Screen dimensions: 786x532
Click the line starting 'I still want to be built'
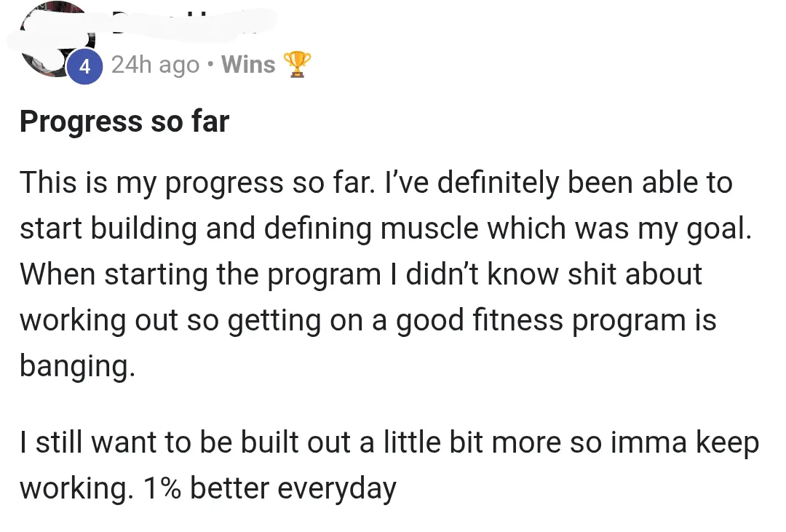coord(389,443)
